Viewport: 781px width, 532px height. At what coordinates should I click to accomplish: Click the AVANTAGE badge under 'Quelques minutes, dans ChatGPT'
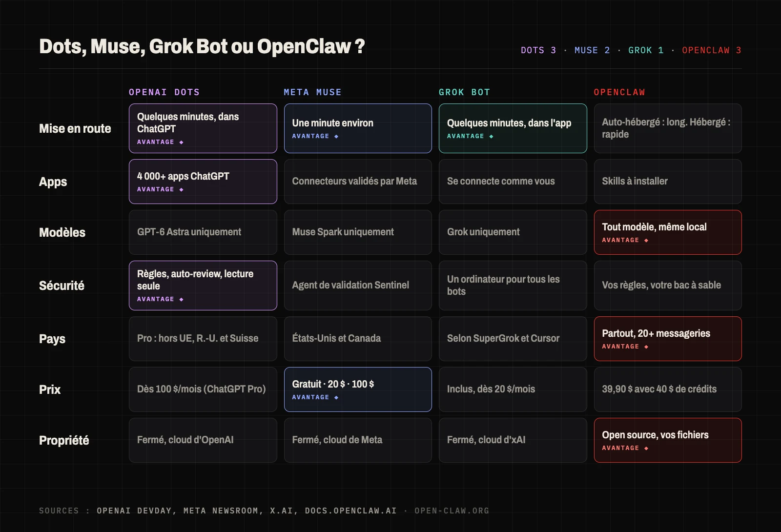[161, 142]
